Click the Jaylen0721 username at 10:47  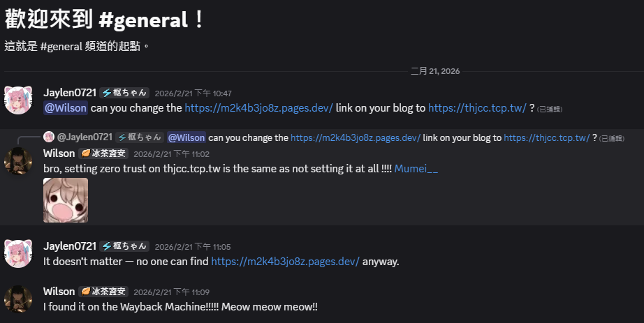pos(70,93)
